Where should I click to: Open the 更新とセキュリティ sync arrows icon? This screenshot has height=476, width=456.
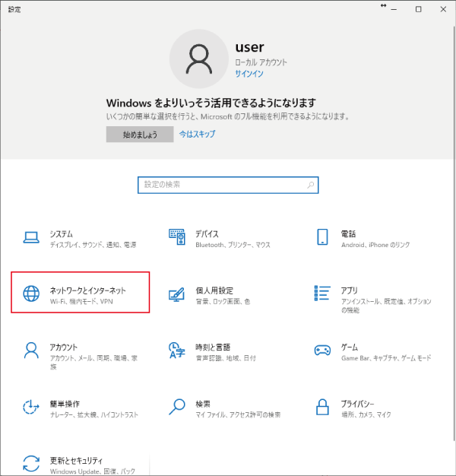[31, 464]
